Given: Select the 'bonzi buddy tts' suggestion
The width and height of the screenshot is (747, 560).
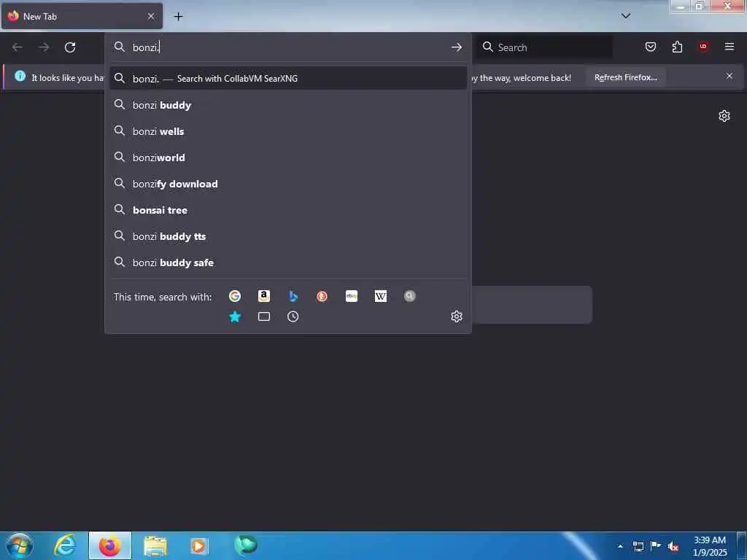Looking at the screenshot, I should pyautogui.click(x=287, y=236).
